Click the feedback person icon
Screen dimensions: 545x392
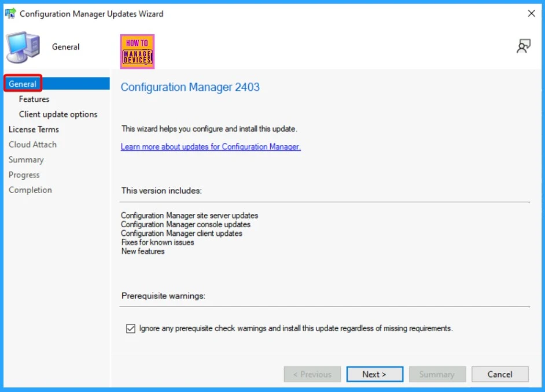pos(524,46)
